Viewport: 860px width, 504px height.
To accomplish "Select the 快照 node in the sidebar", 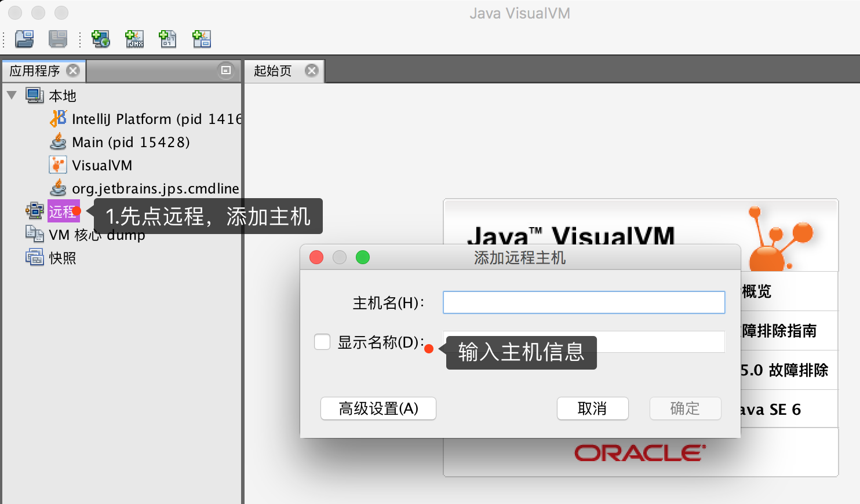I will pos(63,258).
